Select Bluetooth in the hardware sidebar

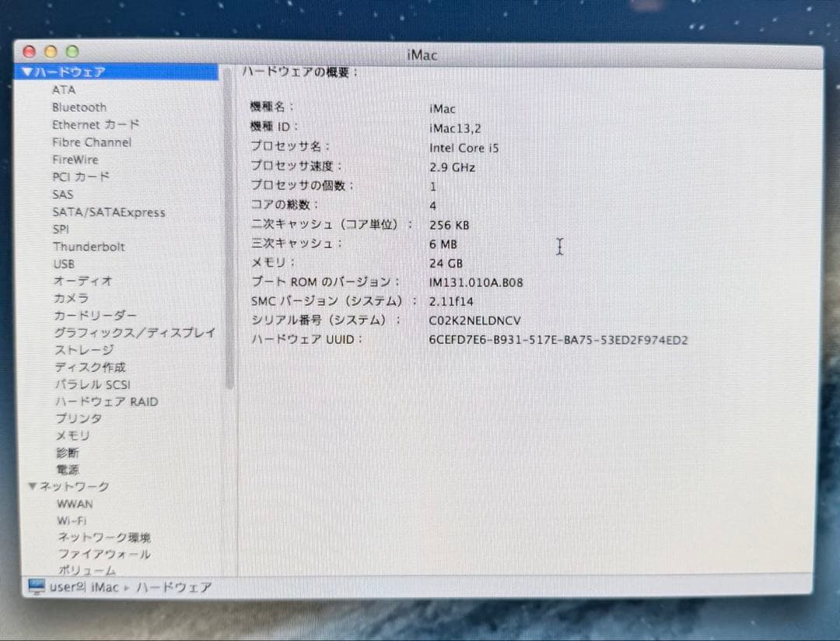(x=79, y=107)
